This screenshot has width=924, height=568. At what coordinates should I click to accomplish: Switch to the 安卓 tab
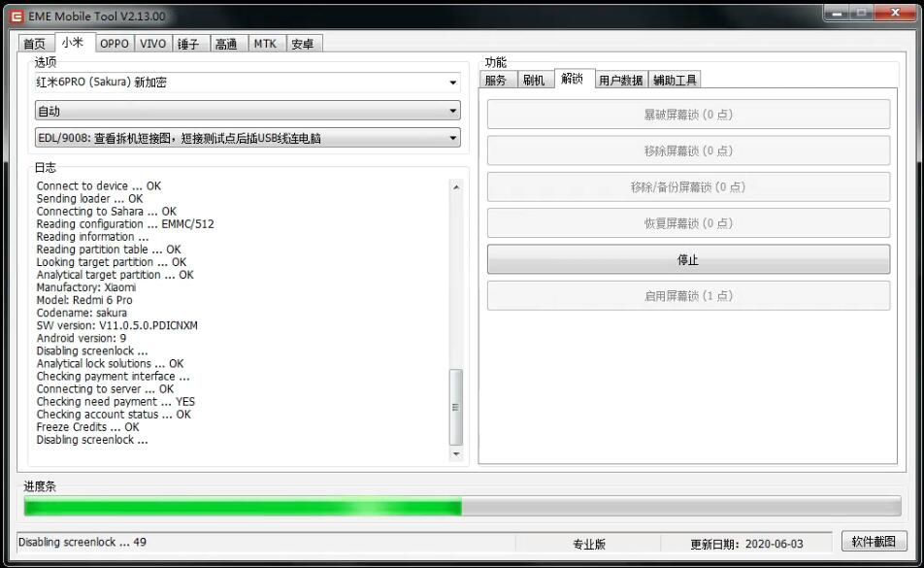[x=303, y=44]
